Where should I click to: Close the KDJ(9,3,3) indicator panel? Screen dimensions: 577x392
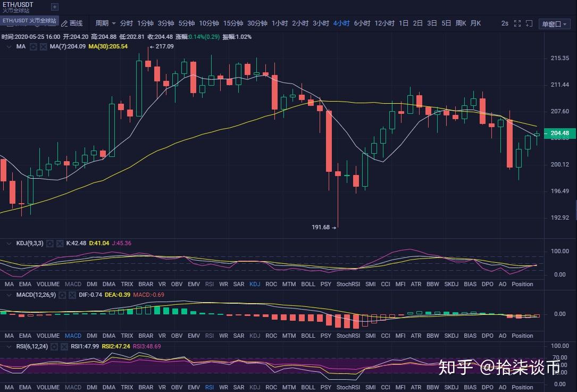(60, 243)
